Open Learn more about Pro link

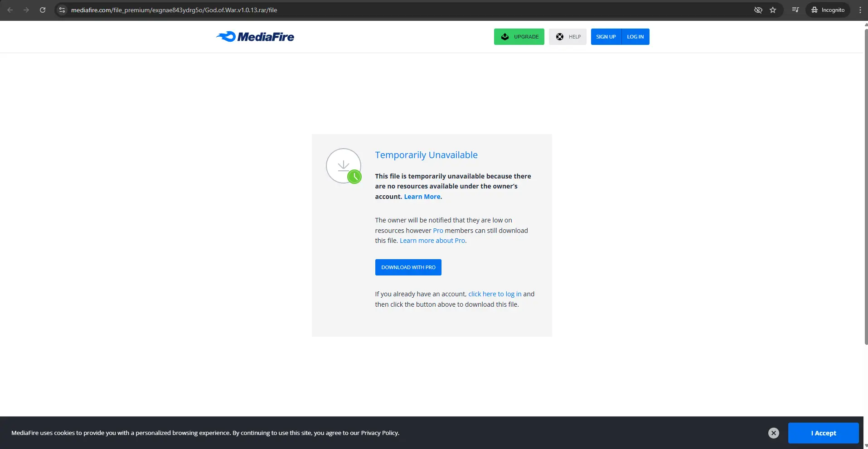[x=432, y=241]
